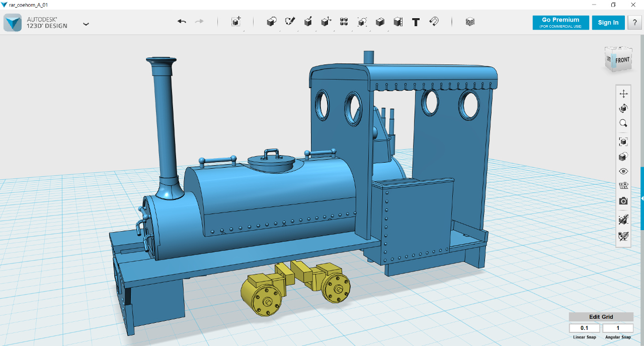Open the Modify tool menu

326,22
